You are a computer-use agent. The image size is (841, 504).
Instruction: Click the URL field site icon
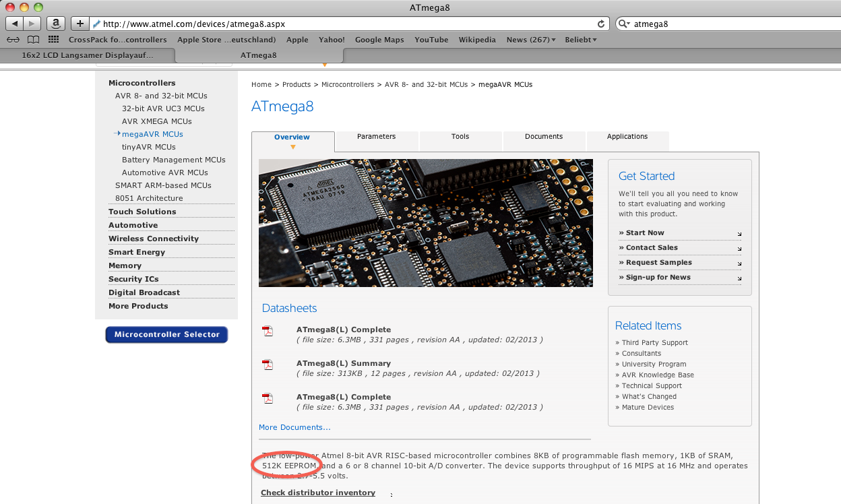click(97, 24)
